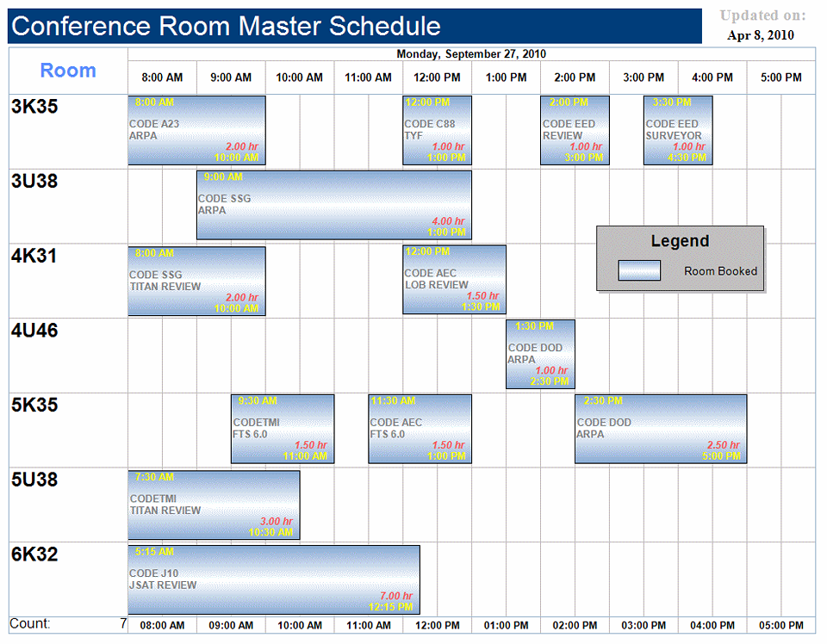Viewport: 827px width, 644px height.
Task: Open the 2.50 hr ARPA booking in 5K35
Action: [661, 429]
